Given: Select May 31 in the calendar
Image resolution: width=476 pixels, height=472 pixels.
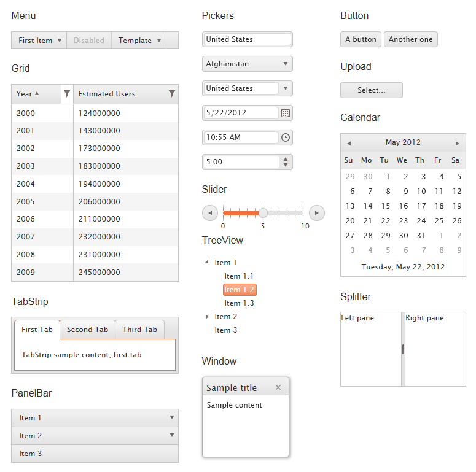Looking at the screenshot, I should [421, 236].
